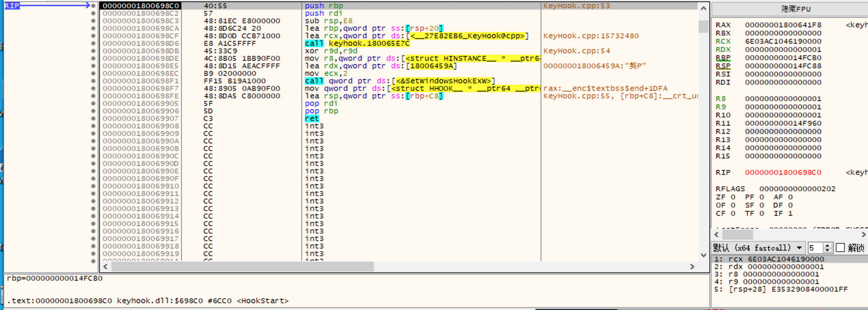Select the 'sub rsp,E8' instruction
This screenshot has height=310, width=868.
[328, 21]
